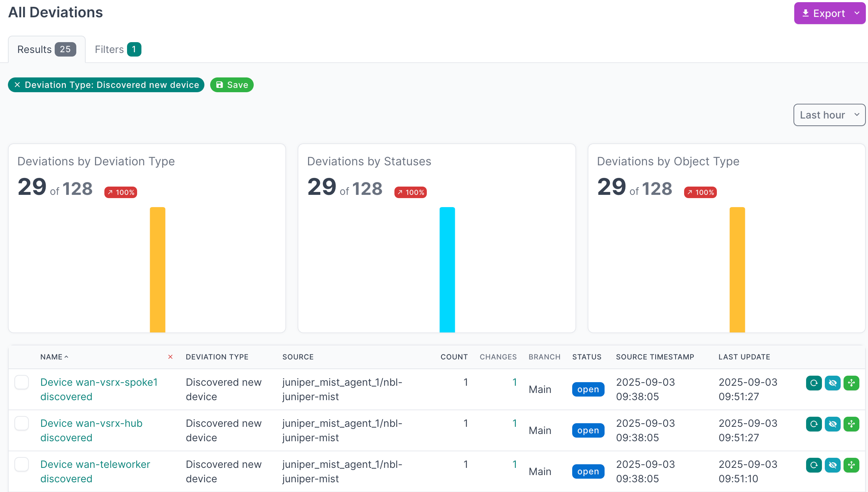Click refresh icon for wan-vsrx-spoke1 row
This screenshot has width=868, height=492.
(814, 383)
